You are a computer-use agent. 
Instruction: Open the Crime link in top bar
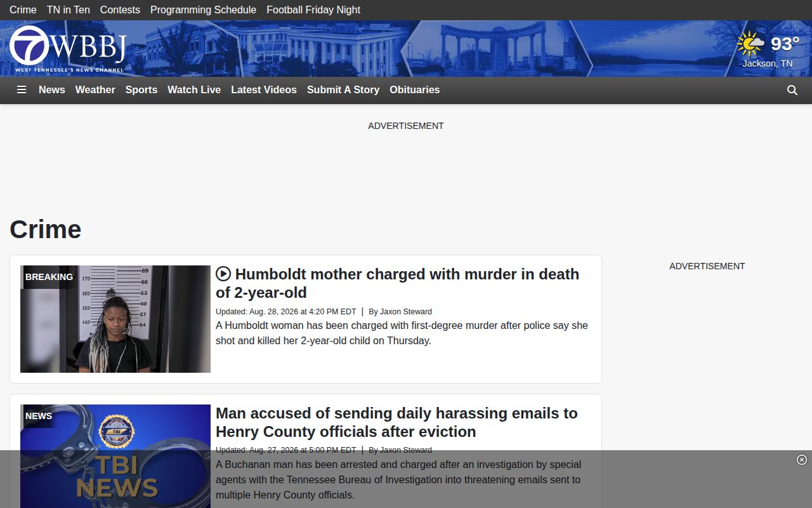tap(23, 10)
